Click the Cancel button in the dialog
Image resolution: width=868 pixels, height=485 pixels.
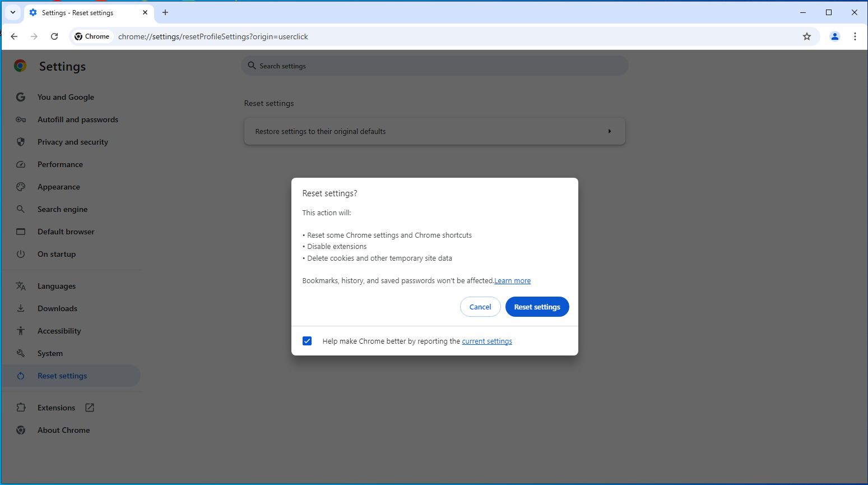pyautogui.click(x=480, y=307)
